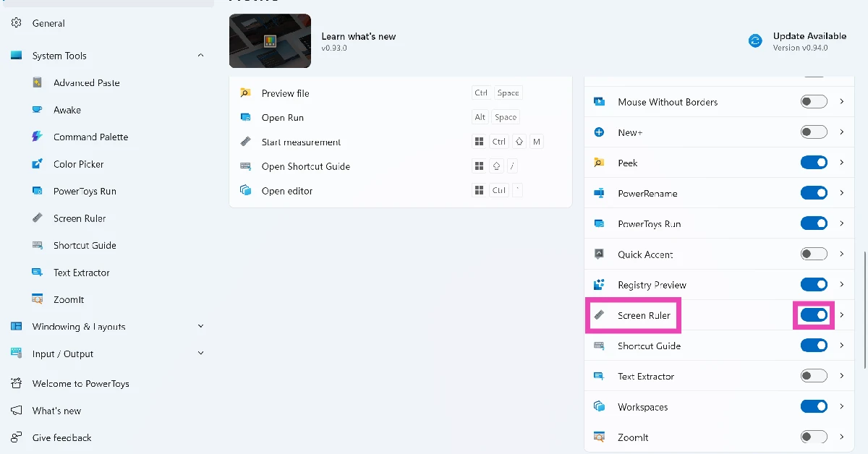Image resolution: width=868 pixels, height=454 pixels.
Task: Click the Windowing & Layouts icon
Action: click(x=17, y=327)
